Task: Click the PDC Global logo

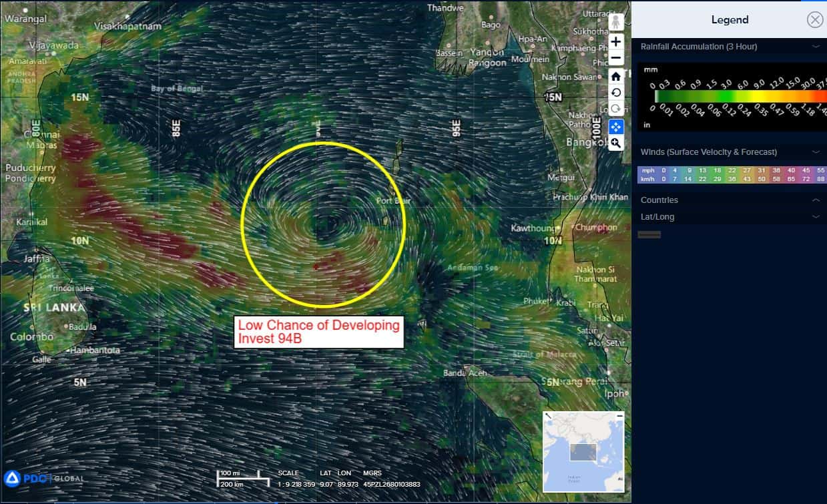Action: (43, 478)
